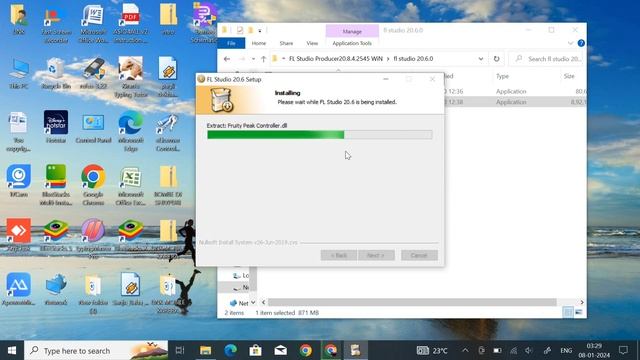Open the Application Tools tab
The height and width of the screenshot is (360, 640).
pos(352,43)
